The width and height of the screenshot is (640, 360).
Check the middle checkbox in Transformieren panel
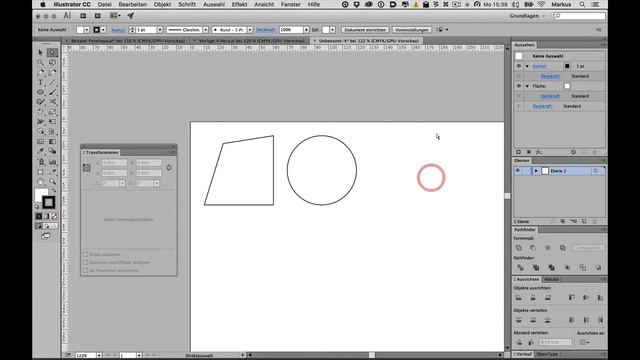[86, 262]
